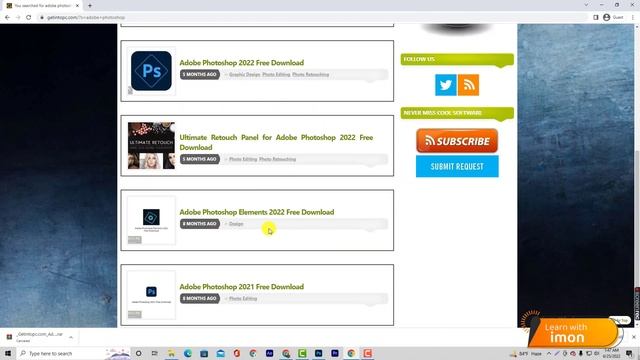Close the 'You searched for adobe' tab
Viewport: 640px width, 360px height.
pos(77,6)
